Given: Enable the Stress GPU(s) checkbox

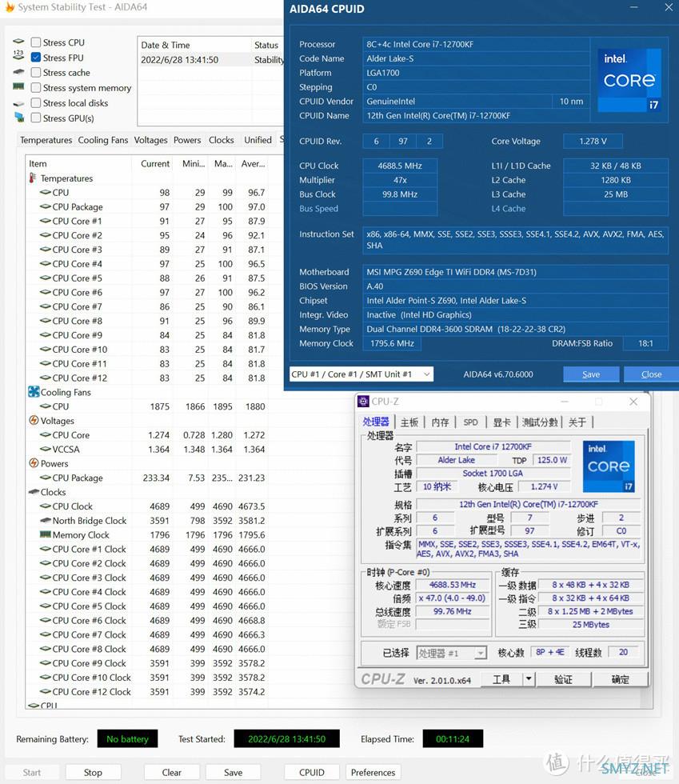Looking at the screenshot, I should 36,118.
